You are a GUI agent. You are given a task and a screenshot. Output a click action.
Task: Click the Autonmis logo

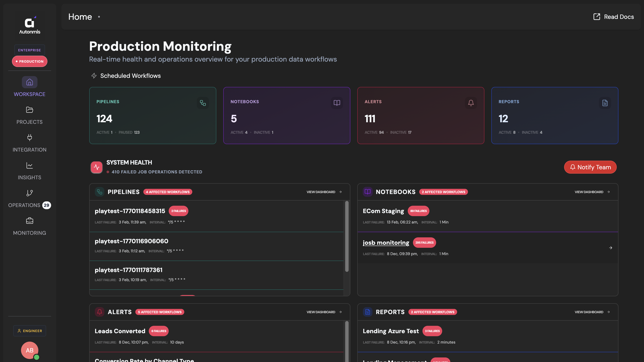29,25
